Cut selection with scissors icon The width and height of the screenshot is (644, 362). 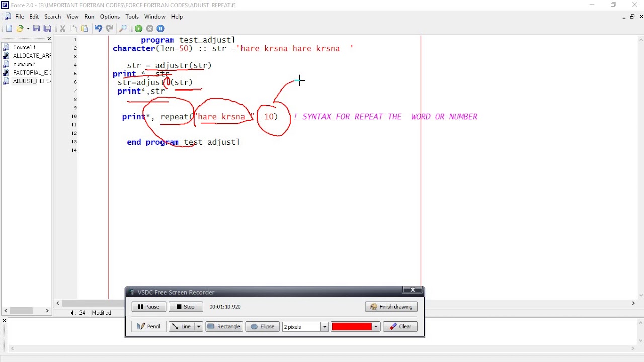(x=62, y=29)
